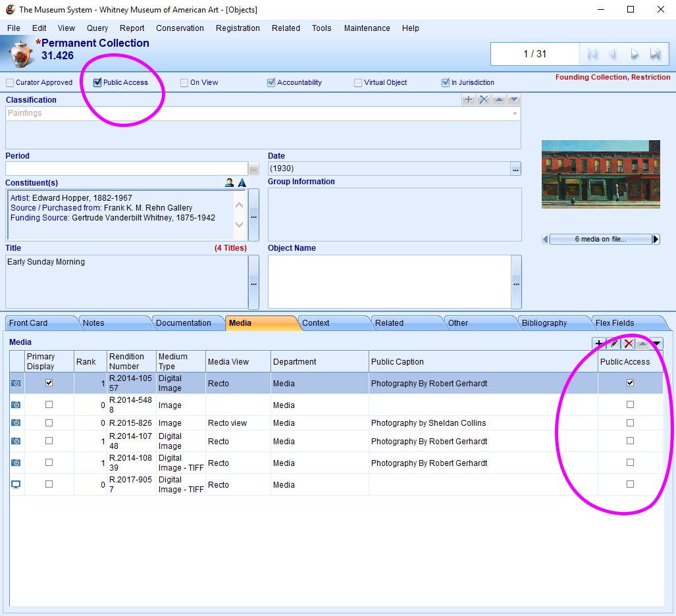Go to first record navigation arrow
The image size is (676, 616).
[x=592, y=55]
